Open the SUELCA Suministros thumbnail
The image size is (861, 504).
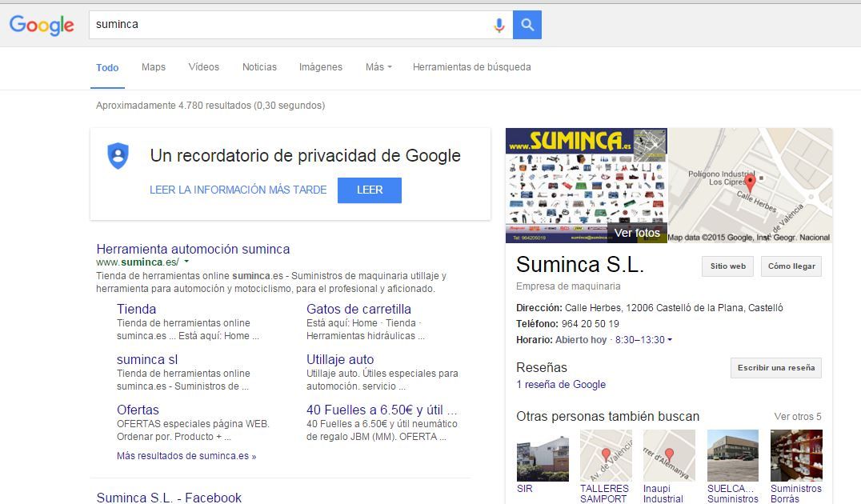[732, 456]
